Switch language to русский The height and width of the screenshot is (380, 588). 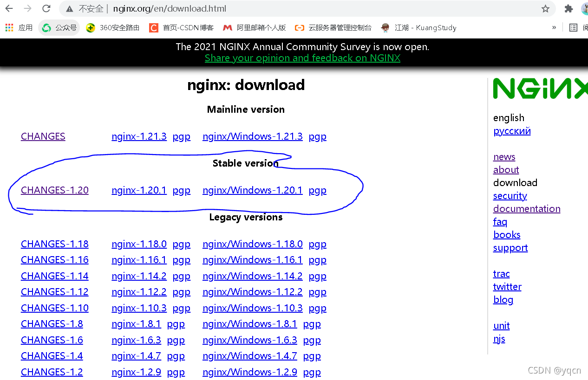coord(512,131)
